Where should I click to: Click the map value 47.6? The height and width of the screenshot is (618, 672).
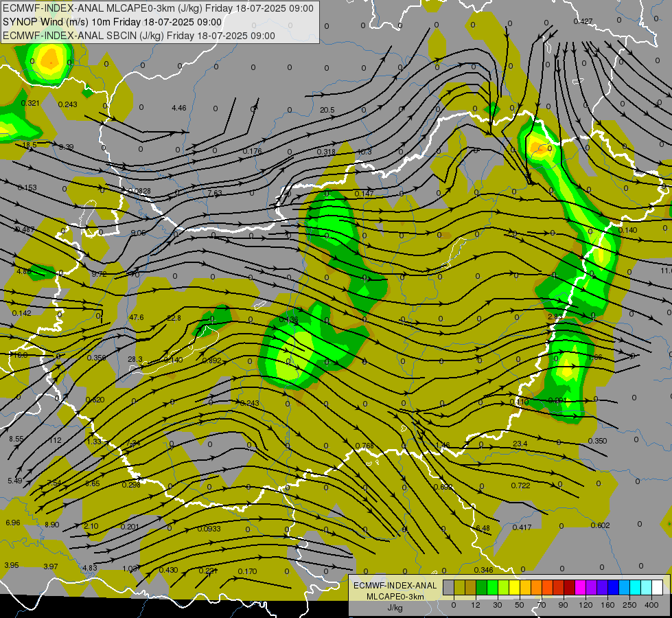point(137,317)
